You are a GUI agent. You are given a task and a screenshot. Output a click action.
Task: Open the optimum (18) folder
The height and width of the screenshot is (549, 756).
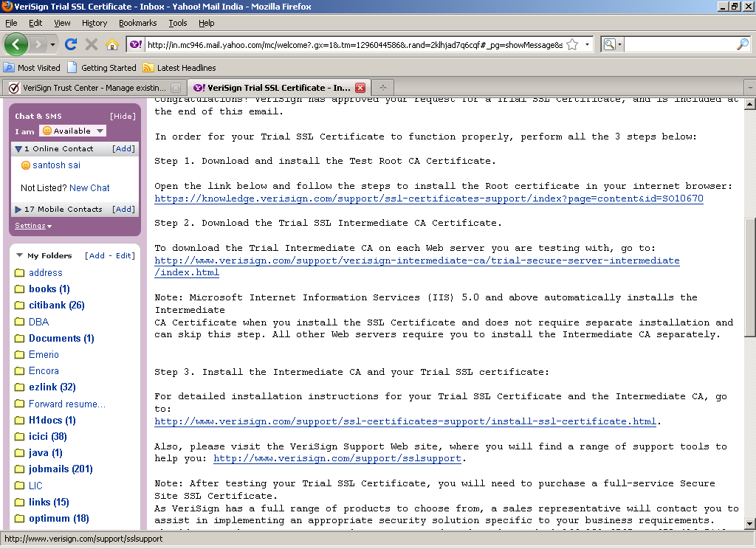point(59,519)
